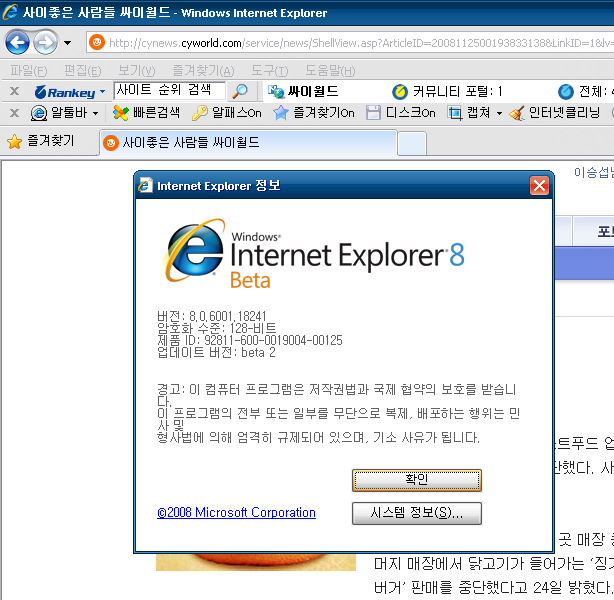The image size is (614, 600).
Task: Click the 버전: 8.0.6001.18241 text
Action: [x=211, y=316]
